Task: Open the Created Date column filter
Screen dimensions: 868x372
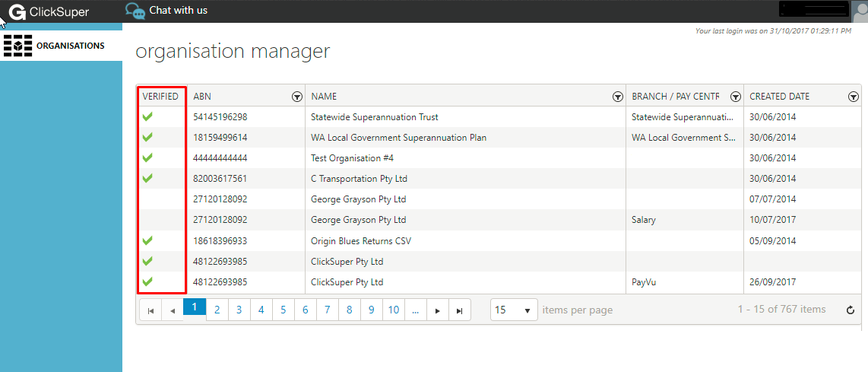Action: click(853, 97)
